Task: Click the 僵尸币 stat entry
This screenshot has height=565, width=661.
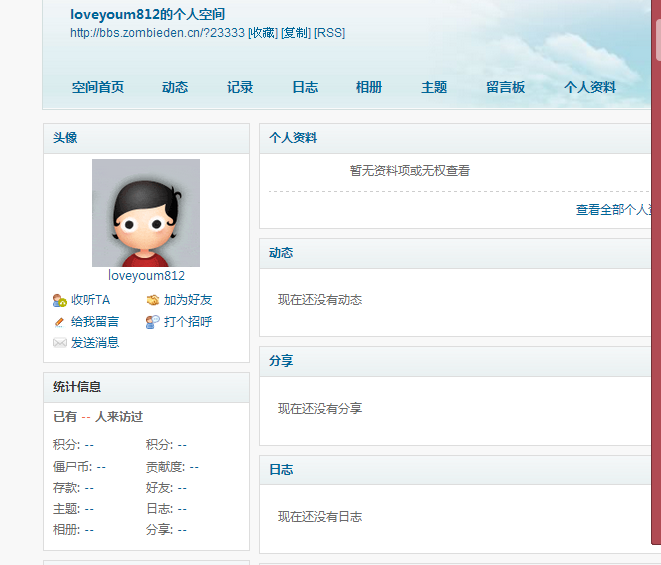Action: click(x=79, y=467)
